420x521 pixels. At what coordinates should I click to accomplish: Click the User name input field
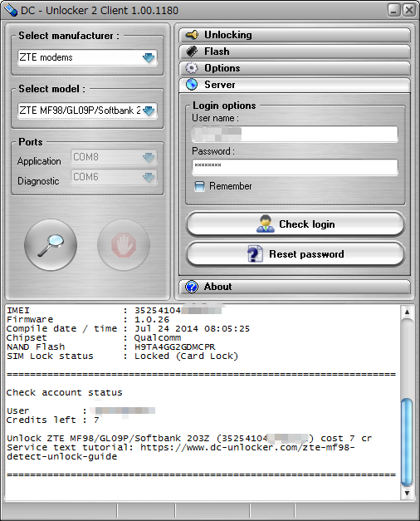[295, 135]
